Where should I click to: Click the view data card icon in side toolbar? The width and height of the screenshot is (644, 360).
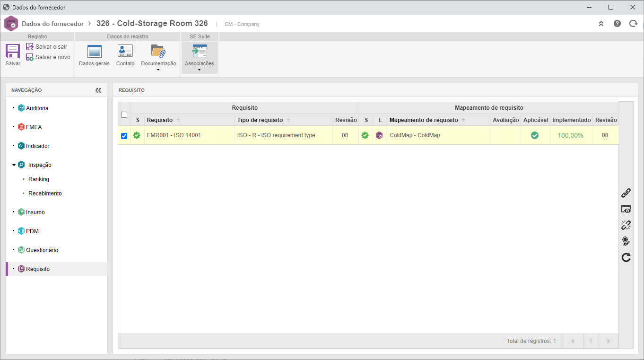click(x=626, y=209)
